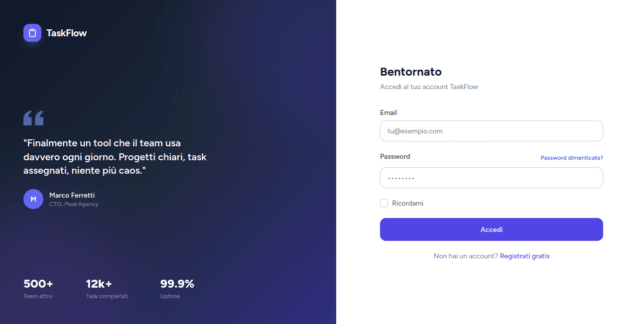The image size is (644, 324).
Task: Click Marco Ferretti's avatar circle
Action: pyautogui.click(x=33, y=199)
